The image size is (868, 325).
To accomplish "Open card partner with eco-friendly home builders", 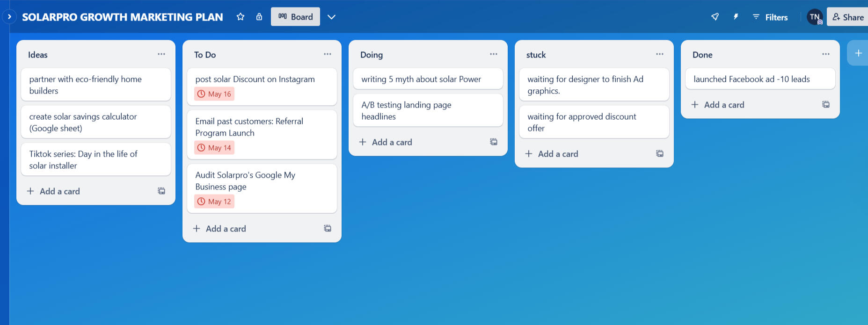I will point(96,85).
